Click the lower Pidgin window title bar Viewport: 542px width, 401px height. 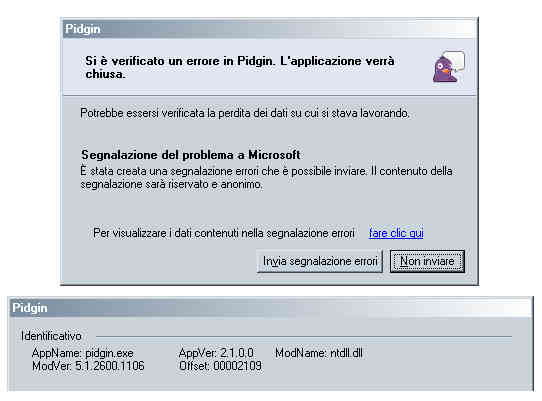271,308
